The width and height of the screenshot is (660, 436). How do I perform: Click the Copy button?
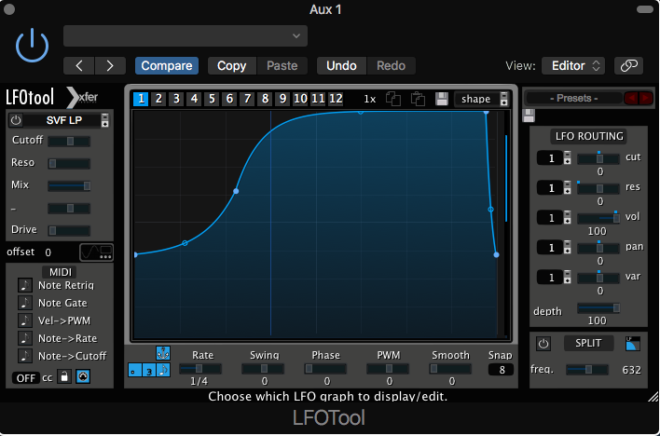click(232, 66)
